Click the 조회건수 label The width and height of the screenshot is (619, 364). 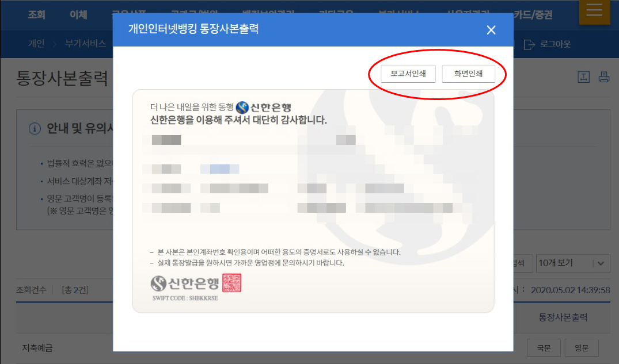tap(31, 290)
